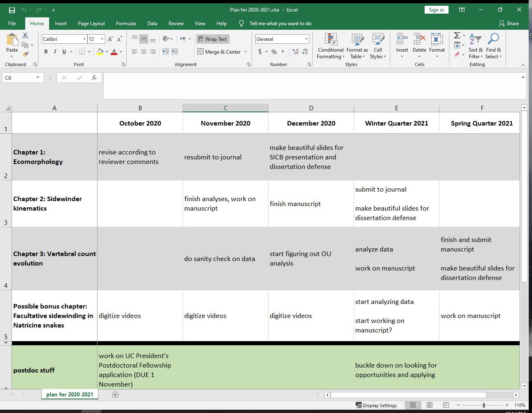Enable Wrap Text

(213, 39)
